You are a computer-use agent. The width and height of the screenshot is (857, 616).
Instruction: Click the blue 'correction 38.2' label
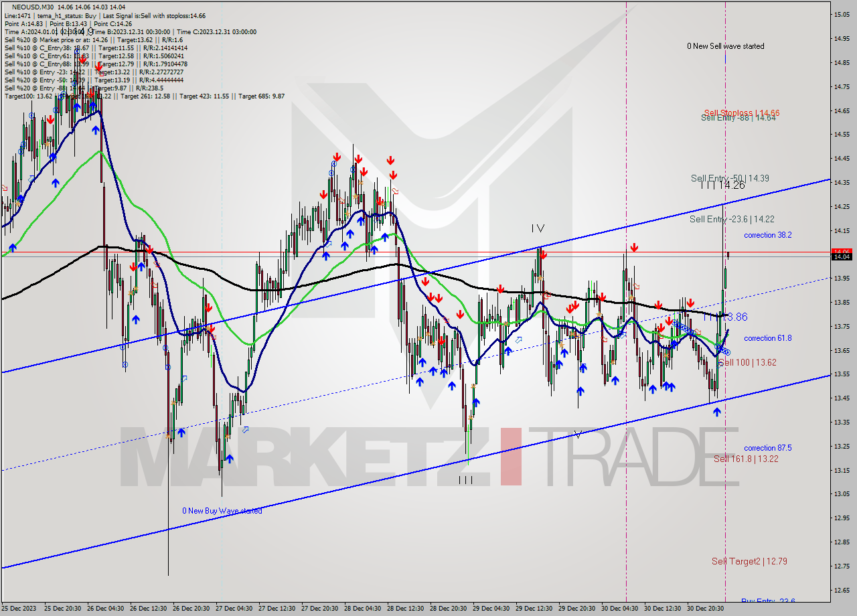click(x=767, y=235)
